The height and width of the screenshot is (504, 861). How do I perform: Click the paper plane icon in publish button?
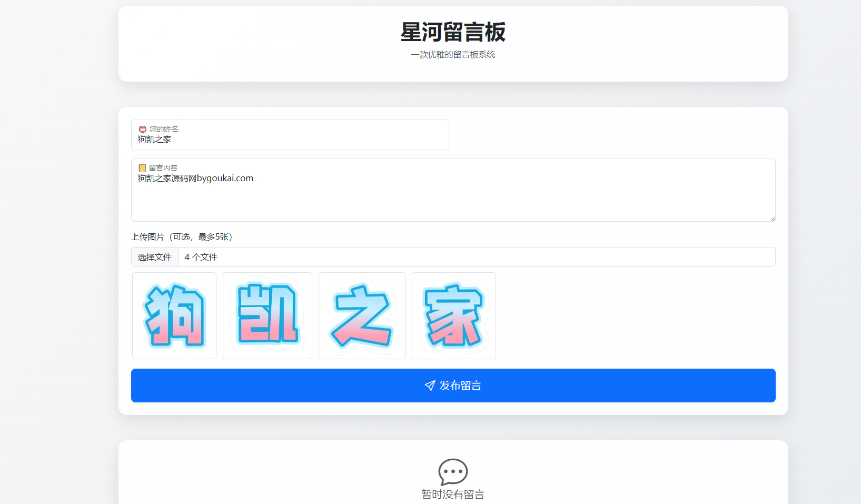[428, 386]
